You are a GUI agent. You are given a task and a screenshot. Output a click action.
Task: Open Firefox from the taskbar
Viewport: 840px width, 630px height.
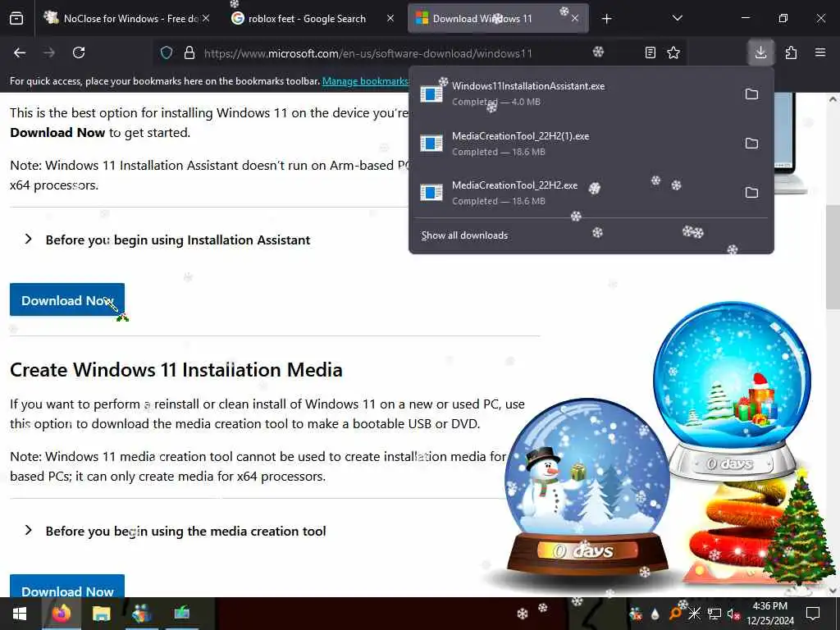(61, 614)
